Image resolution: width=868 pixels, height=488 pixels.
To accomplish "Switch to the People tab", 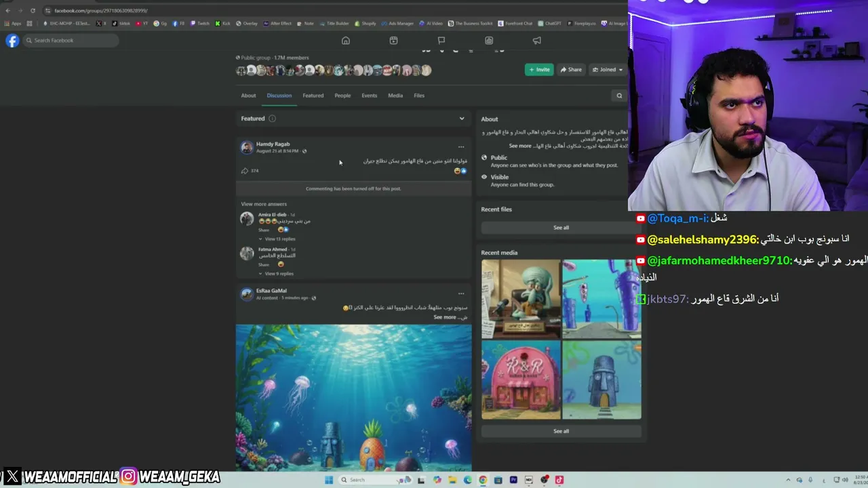I will click(342, 96).
